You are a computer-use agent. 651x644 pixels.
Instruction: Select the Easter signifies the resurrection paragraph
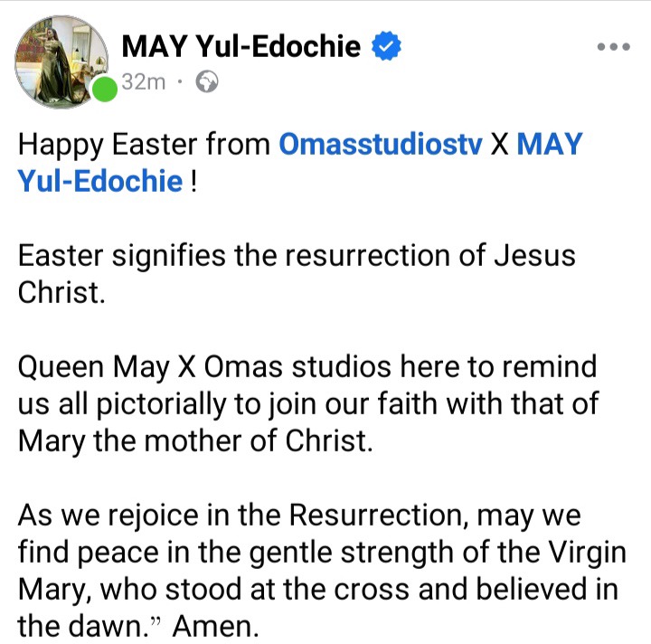point(297,274)
